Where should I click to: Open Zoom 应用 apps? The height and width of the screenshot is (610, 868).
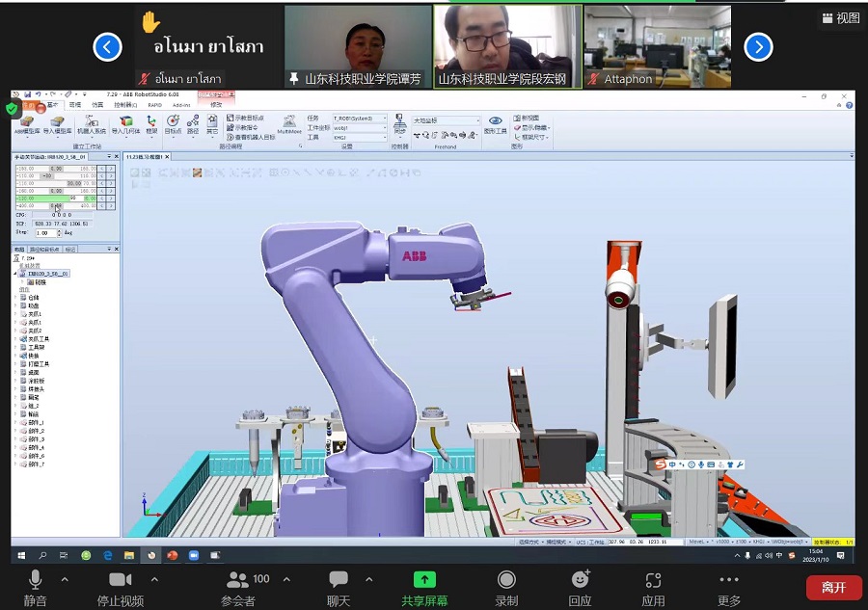pos(653,589)
